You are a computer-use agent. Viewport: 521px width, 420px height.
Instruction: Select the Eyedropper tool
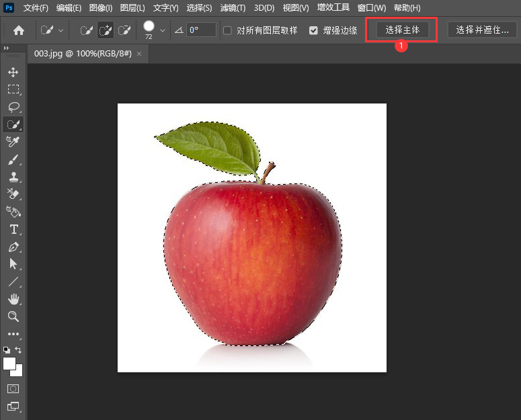[13, 142]
